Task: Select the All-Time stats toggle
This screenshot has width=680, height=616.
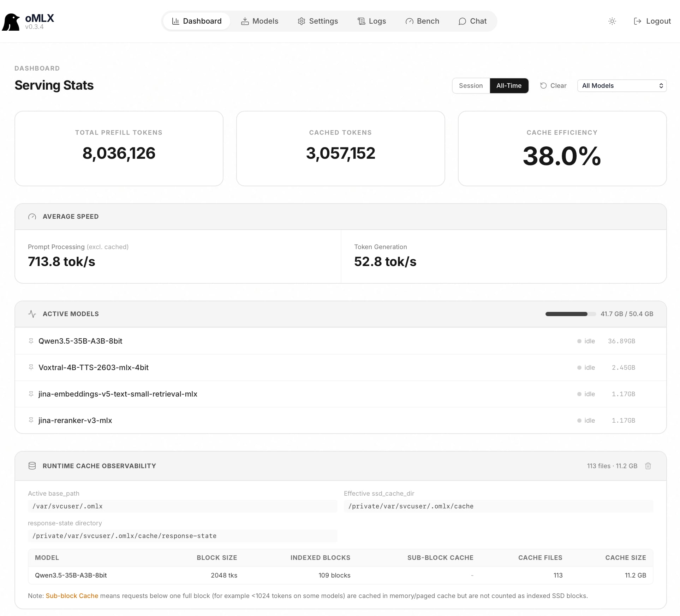Action: 509,86
